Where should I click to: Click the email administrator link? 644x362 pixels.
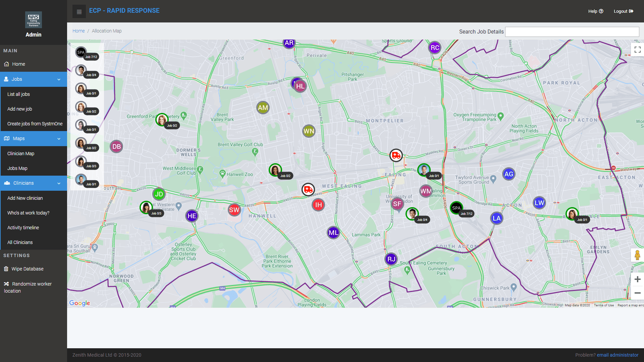pos(617,355)
